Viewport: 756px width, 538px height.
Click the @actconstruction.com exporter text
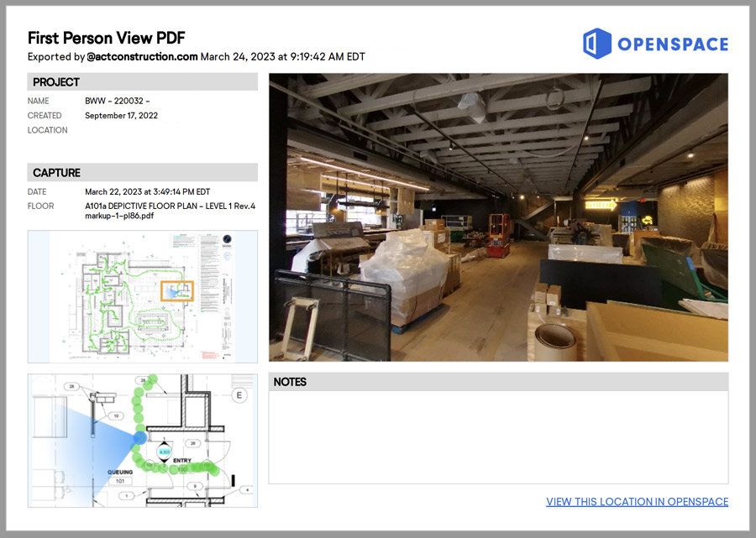[142, 57]
